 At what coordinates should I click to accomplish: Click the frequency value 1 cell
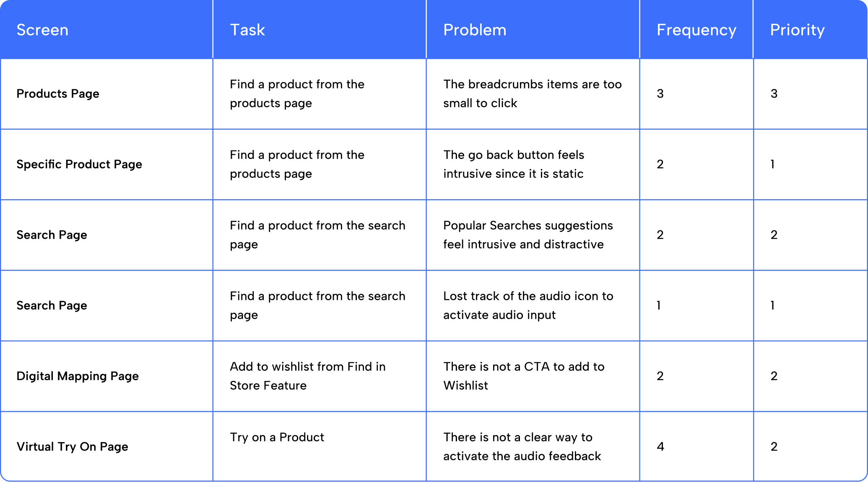tap(659, 305)
